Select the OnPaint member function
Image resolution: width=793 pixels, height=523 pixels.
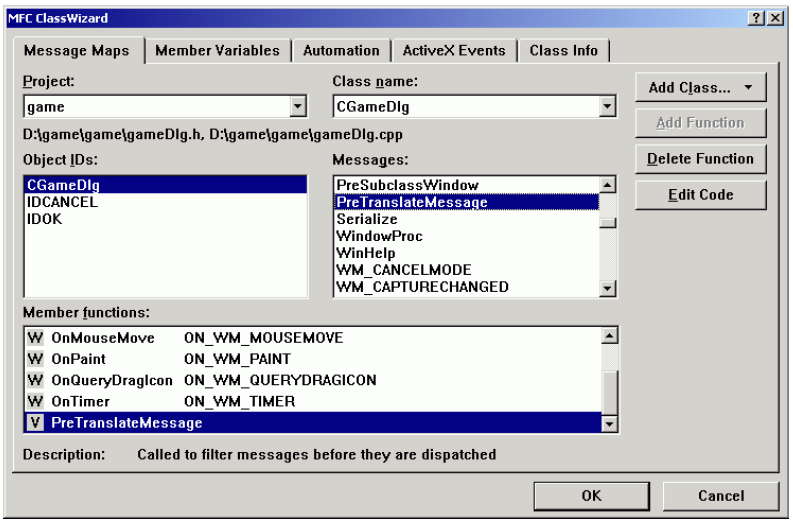(x=313, y=359)
